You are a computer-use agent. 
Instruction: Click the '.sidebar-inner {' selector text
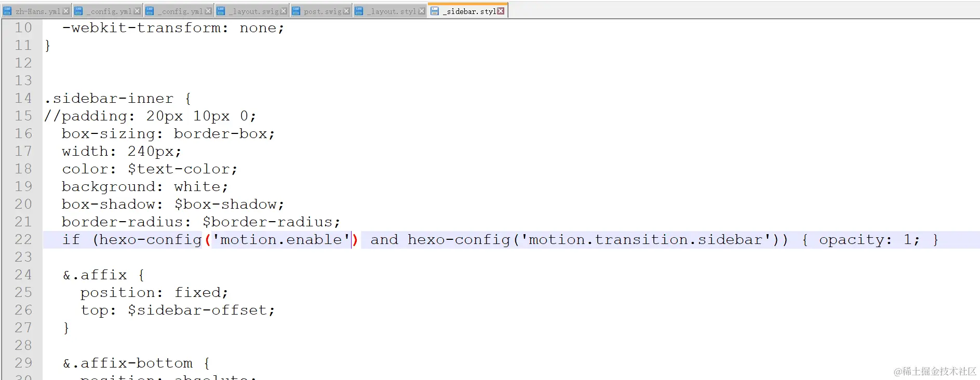(118, 98)
